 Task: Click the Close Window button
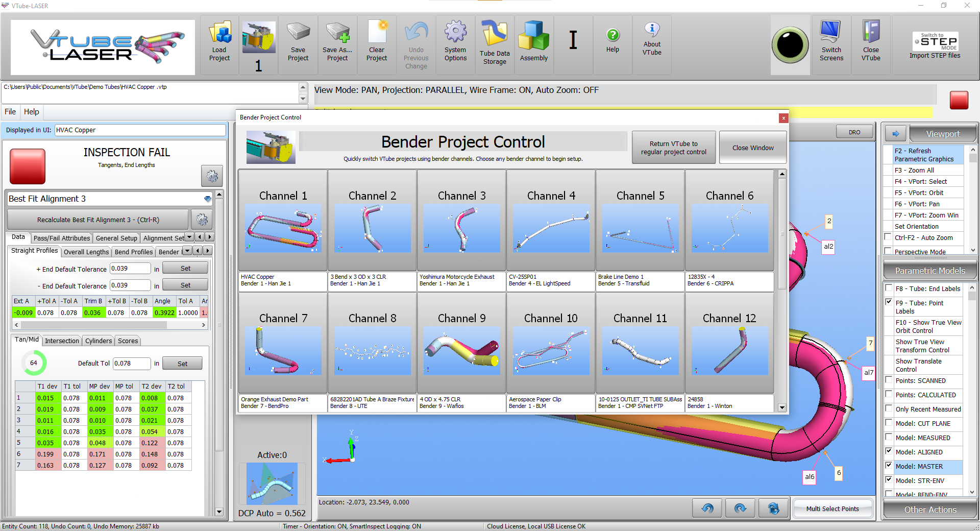point(753,148)
